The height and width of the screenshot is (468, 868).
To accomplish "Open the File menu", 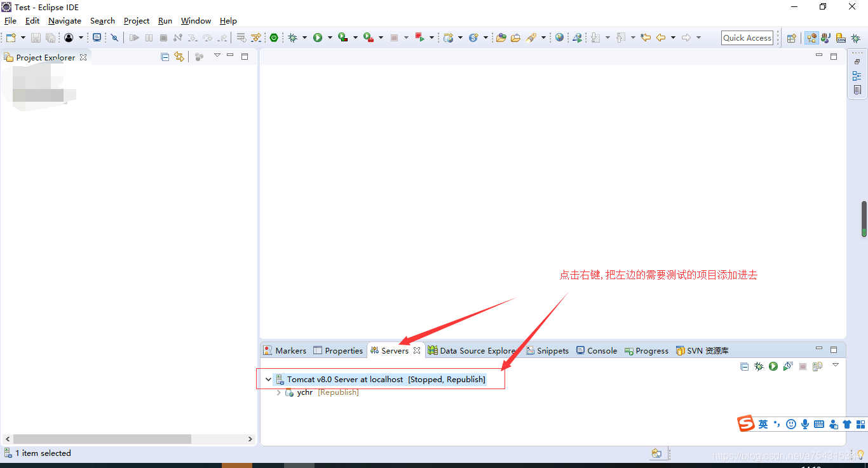I will pyautogui.click(x=10, y=20).
